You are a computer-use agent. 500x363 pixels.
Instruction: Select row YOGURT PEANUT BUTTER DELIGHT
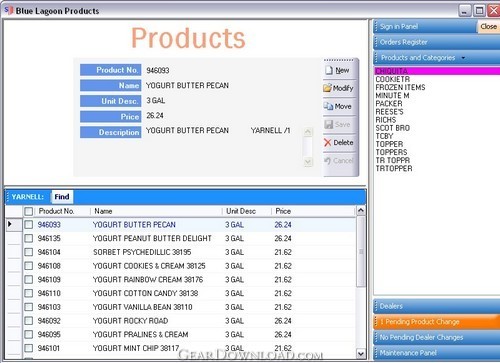tap(189, 238)
